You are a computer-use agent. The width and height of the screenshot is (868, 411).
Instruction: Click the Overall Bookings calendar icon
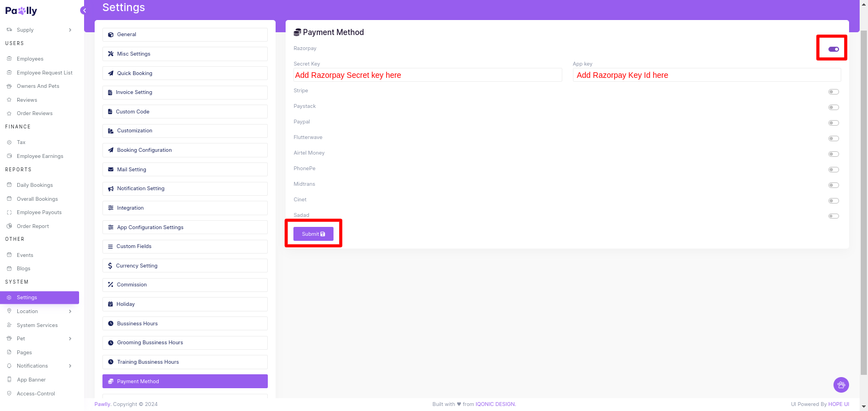(x=9, y=199)
